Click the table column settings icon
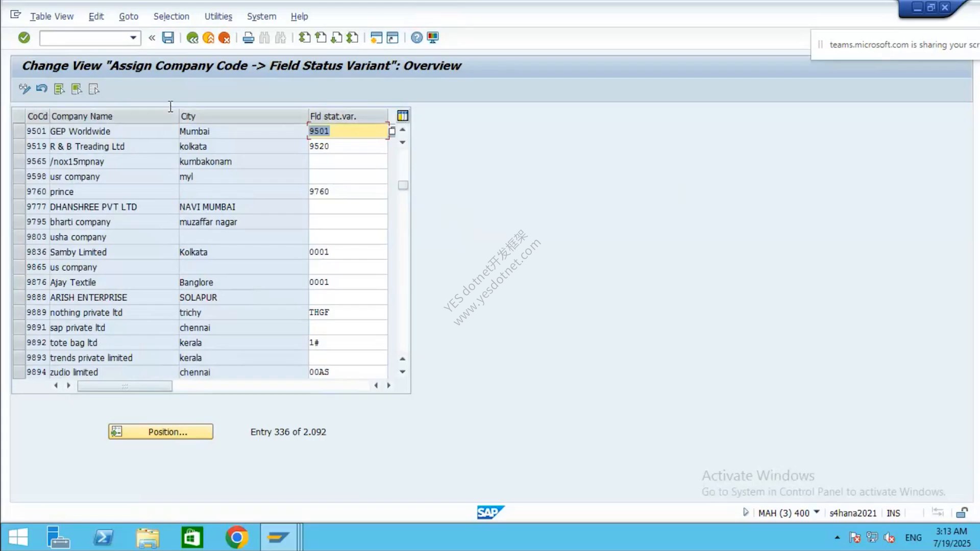The image size is (980, 551). (x=403, y=116)
